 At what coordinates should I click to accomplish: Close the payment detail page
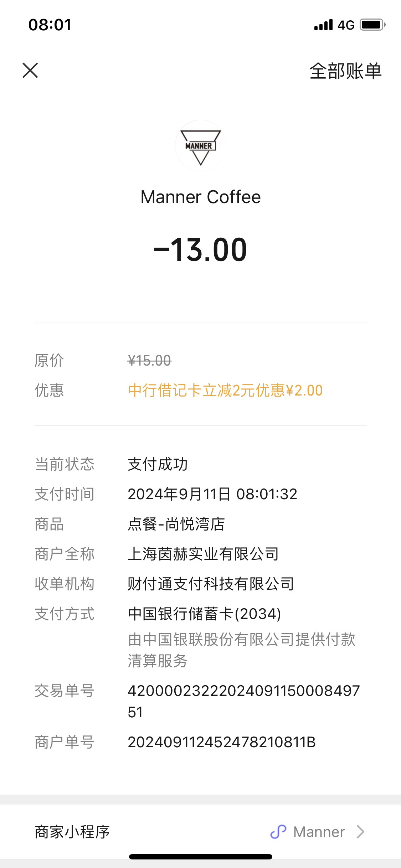(x=30, y=70)
